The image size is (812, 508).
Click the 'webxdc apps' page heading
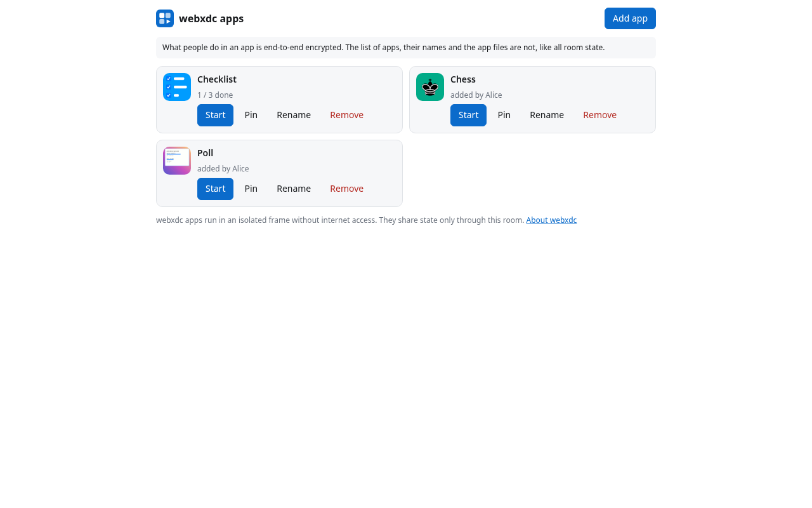click(211, 18)
